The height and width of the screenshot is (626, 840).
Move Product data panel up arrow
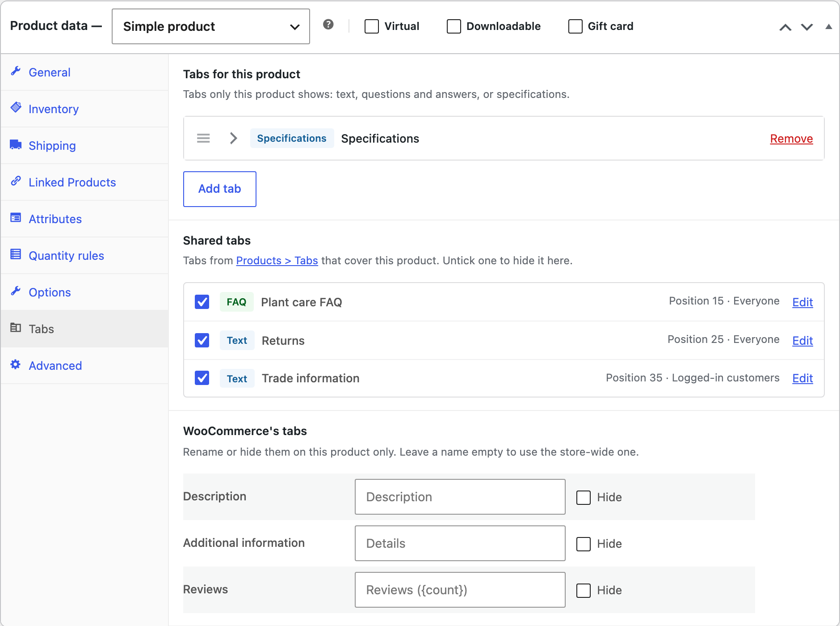pyautogui.click(x=785, y=27)
